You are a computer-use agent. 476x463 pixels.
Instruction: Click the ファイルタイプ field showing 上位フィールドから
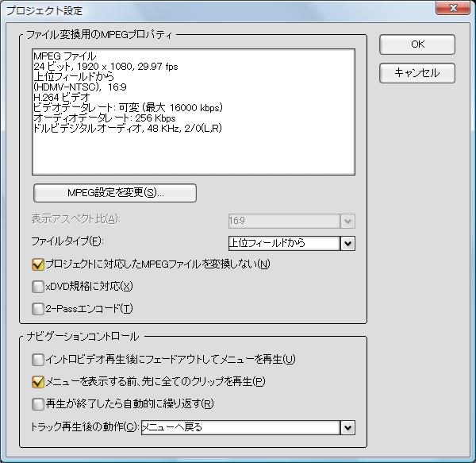tap(284, 243)
